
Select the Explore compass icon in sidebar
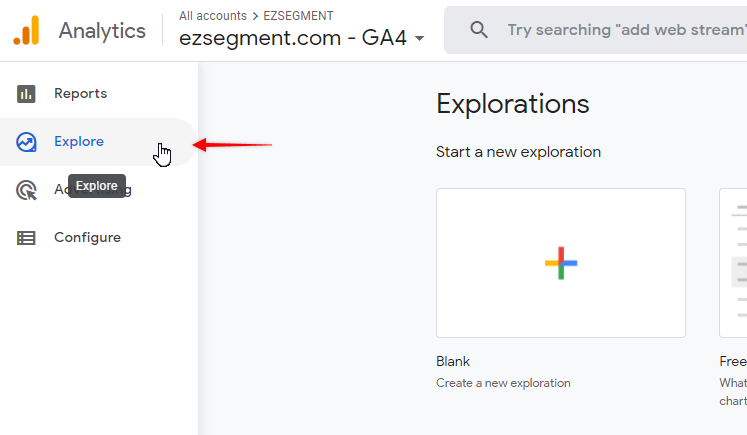tap(26, 142)
